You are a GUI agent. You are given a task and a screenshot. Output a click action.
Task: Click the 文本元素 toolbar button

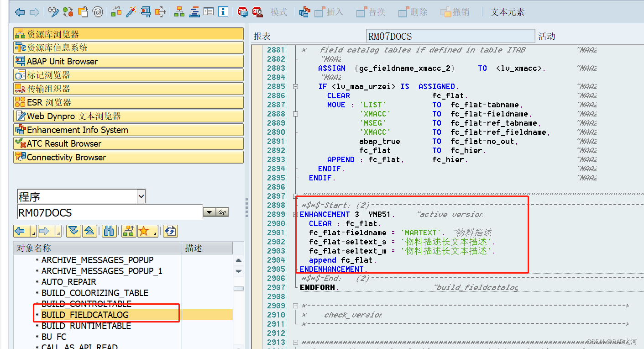coord(508,12)
